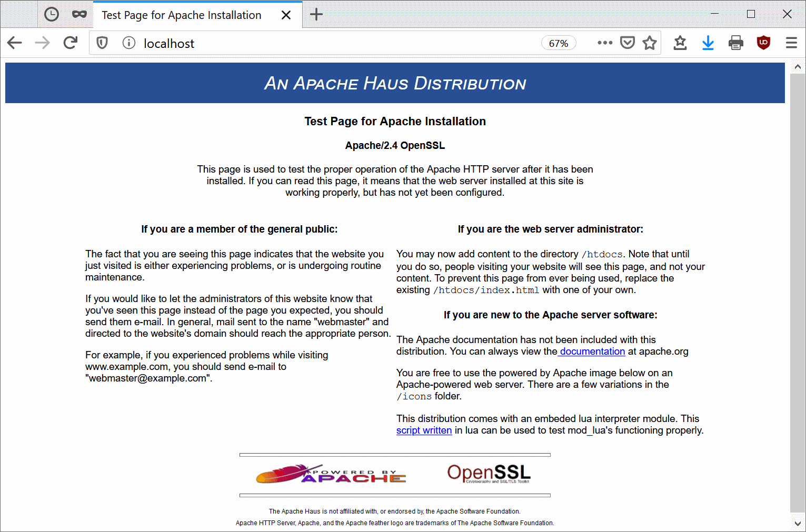The width and height of the screenshot is (806, 532).
Task: Click the vertical scrollbar thumb
Action: pyautogui.click(x=798, y=293)
